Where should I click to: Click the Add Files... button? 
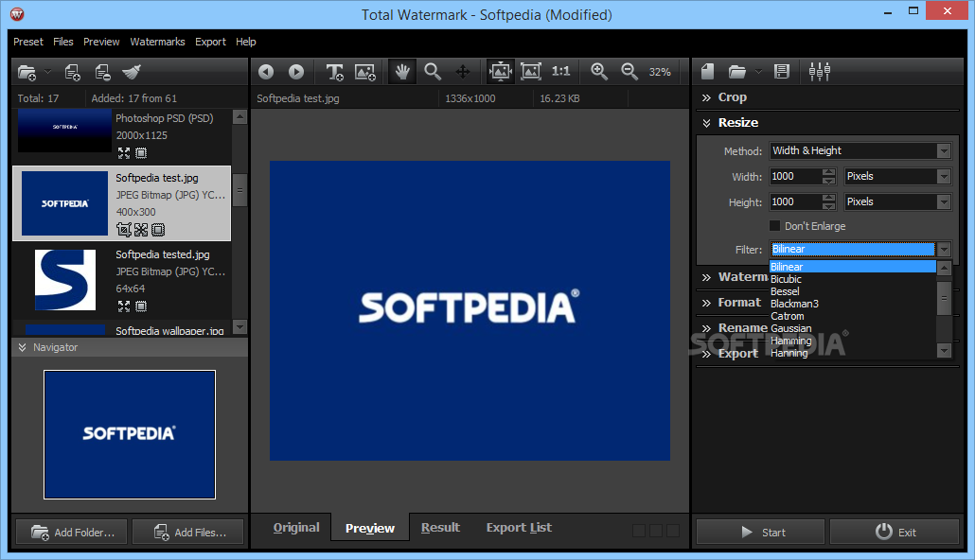[188, 532]
